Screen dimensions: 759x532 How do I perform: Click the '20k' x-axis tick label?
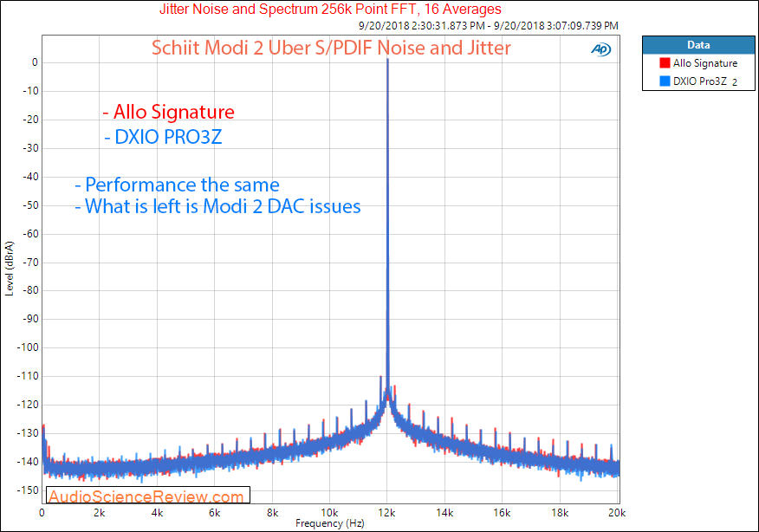pyautogui.click(x=617, y=513)
